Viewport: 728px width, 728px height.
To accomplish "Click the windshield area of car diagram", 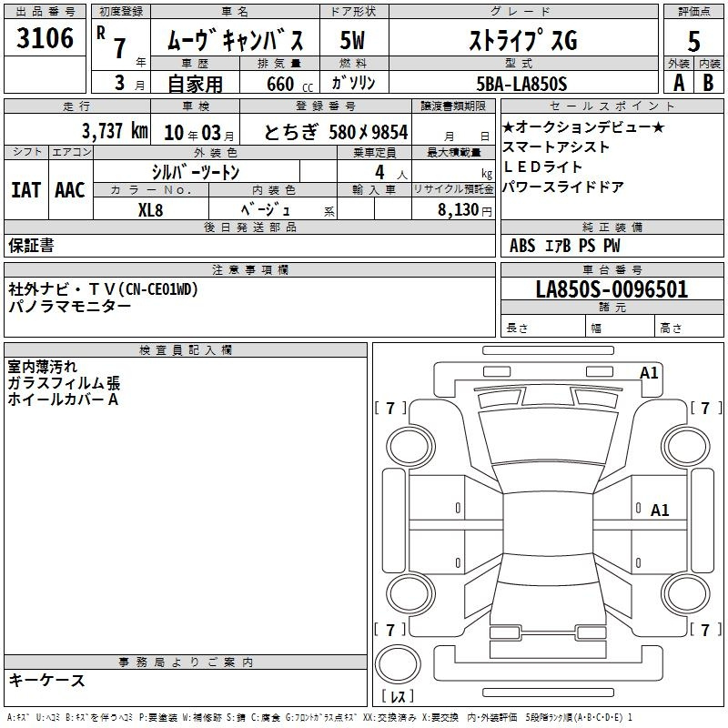I will pos(549,437).
